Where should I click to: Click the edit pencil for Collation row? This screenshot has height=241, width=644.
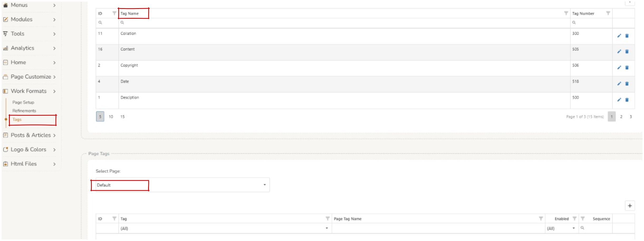click(619, 36)
